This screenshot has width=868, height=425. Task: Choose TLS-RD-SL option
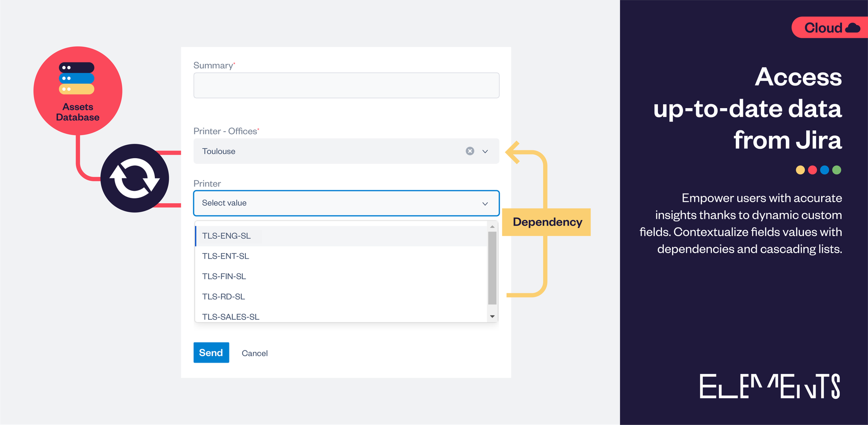click(x=341, y=297)
